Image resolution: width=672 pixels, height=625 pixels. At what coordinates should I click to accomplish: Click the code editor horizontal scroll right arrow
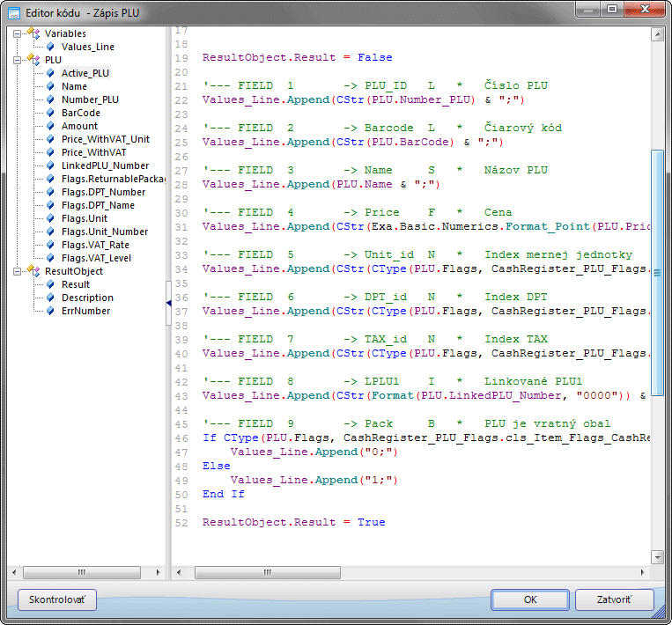[642, 571]
